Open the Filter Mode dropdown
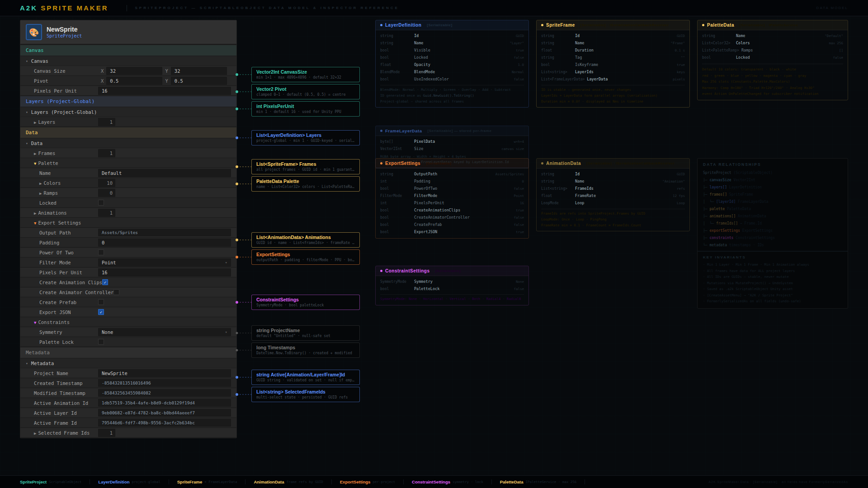Screen dimensions: 868x488 (x=164, y=263)
